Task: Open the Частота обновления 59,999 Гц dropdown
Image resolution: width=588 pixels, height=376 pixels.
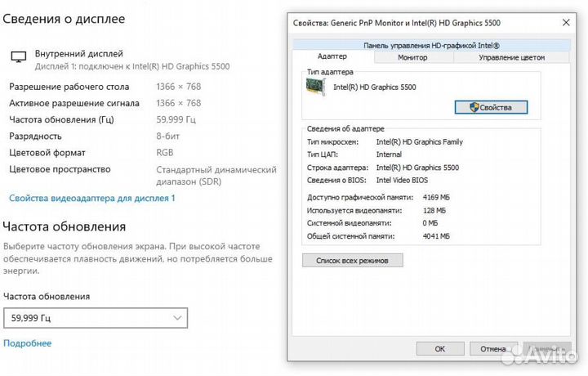Action: point(96,318)
